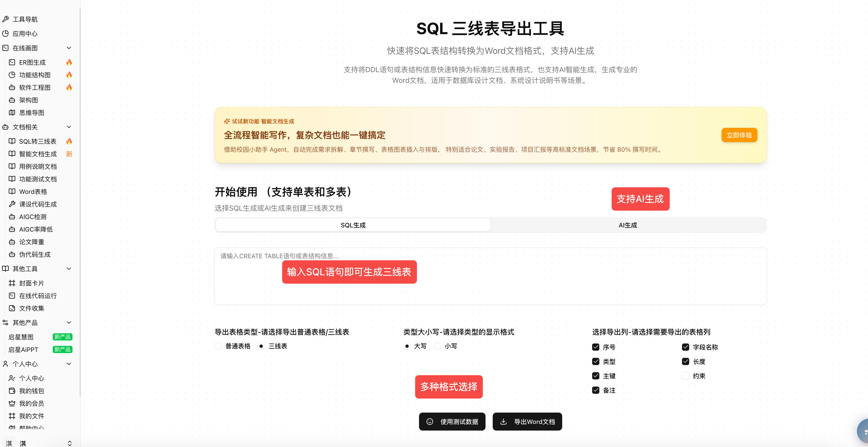Select the 小写 type-case radio option
This screenshot has height=447, width=868.
point(437,346)
